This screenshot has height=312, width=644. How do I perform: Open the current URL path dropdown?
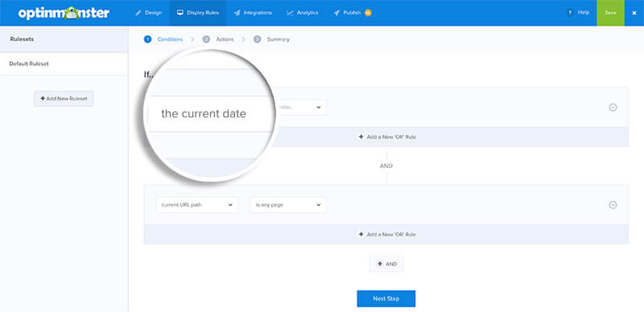point(197,205)
